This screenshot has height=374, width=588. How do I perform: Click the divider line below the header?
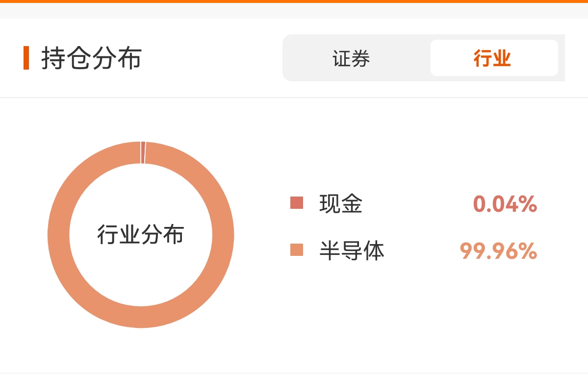(x=294, y=98)
